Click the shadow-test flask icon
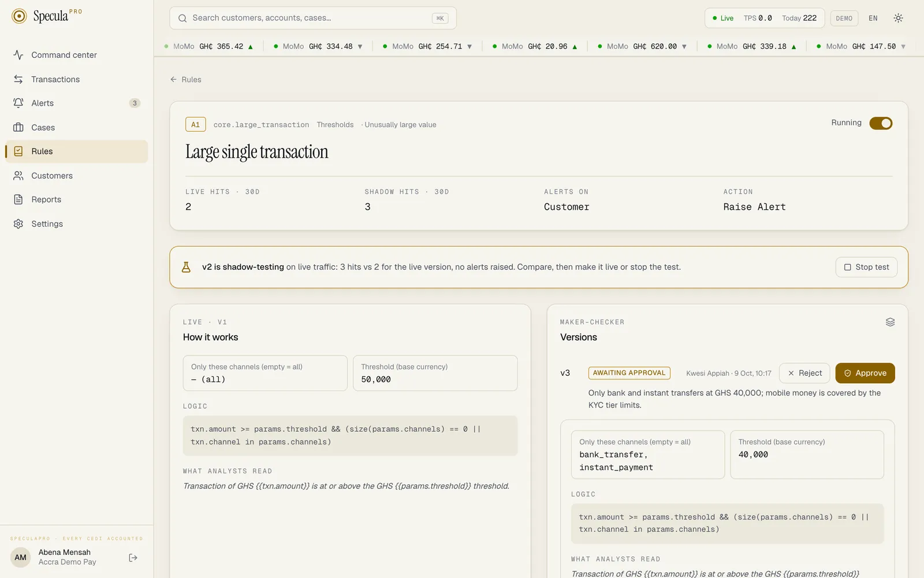The image size is (924, 578). (x=186, y=267)
